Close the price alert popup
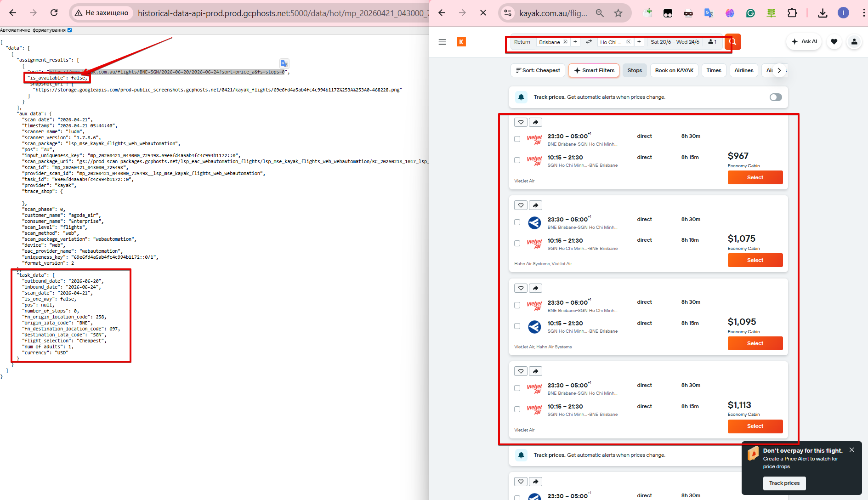868x500 pixels. [x=851, y=450]
